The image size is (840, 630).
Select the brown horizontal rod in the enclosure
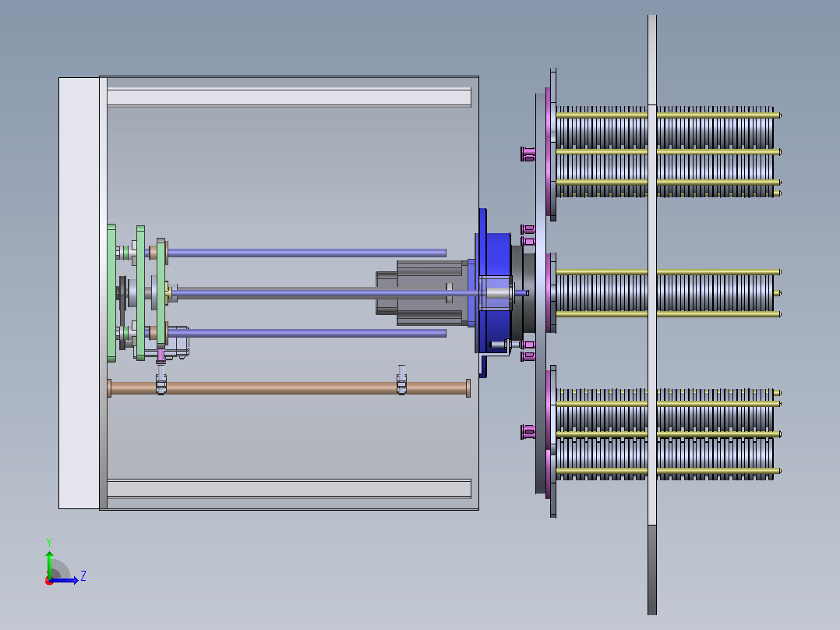point(289,388)
